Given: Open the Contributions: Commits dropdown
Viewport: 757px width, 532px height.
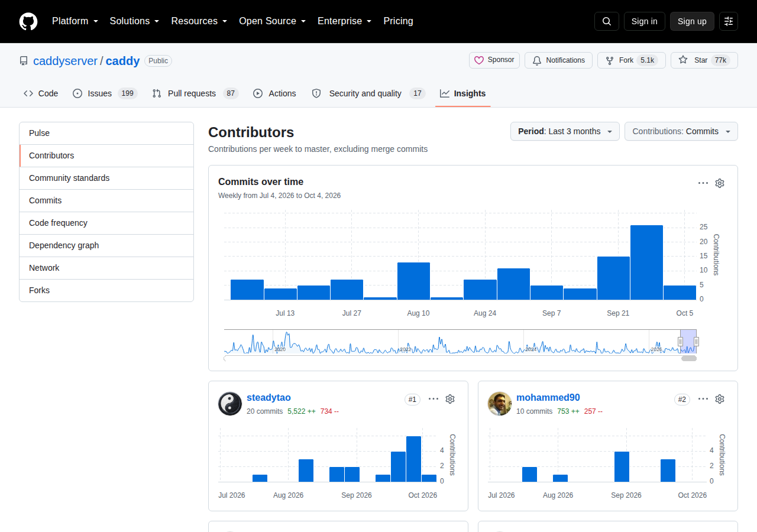Looking at the screenshot, I should (681, 131).
